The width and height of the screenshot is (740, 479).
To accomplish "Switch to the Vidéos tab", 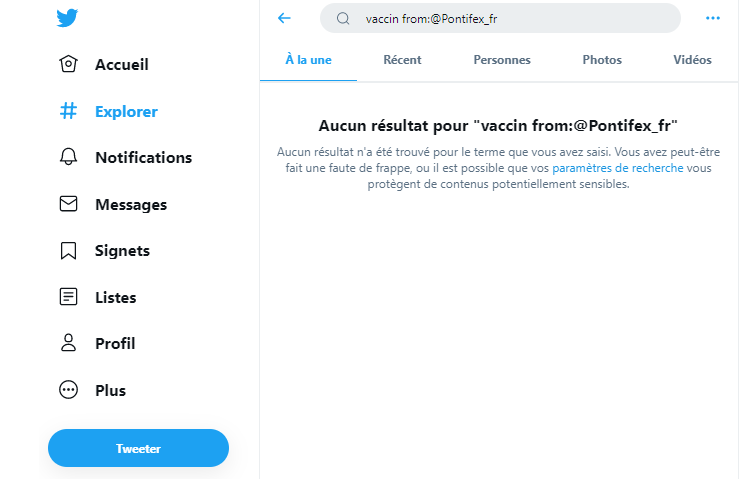I will (x=692, y=60).
